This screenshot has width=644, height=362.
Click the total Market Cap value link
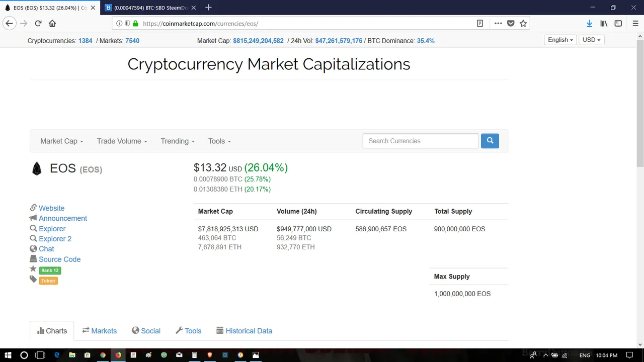click(258, 41)
